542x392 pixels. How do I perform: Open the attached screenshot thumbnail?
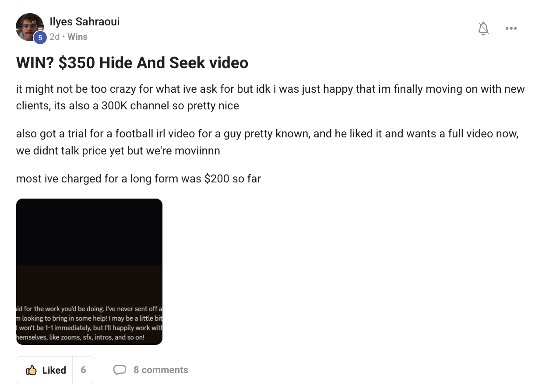pyautogui.click(x=89, y=271)
